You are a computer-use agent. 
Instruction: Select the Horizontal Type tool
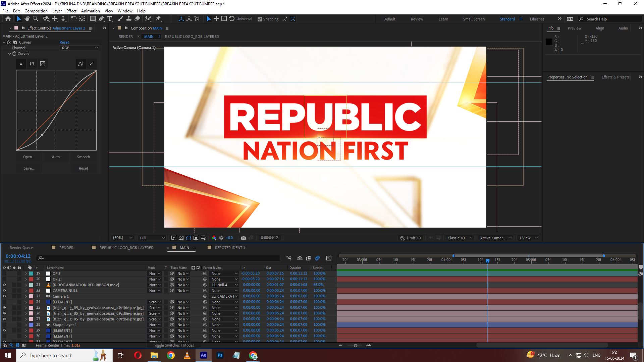pyautogui.click(x=110, y=19)
